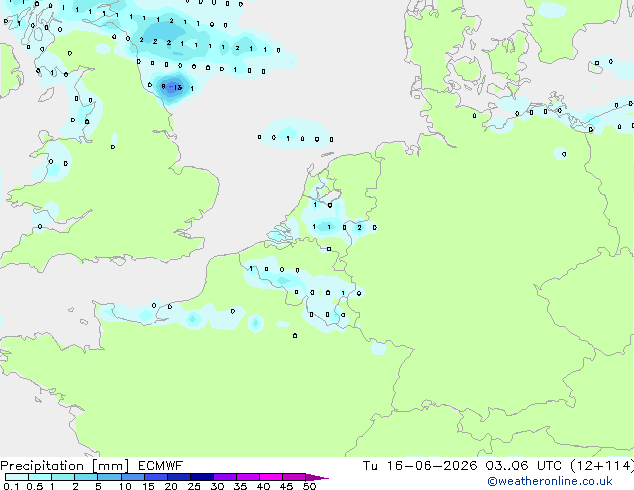Click the "Tu 16-06-2026" date text
This screenshot has width=634, height=490.
pos(420,466)
